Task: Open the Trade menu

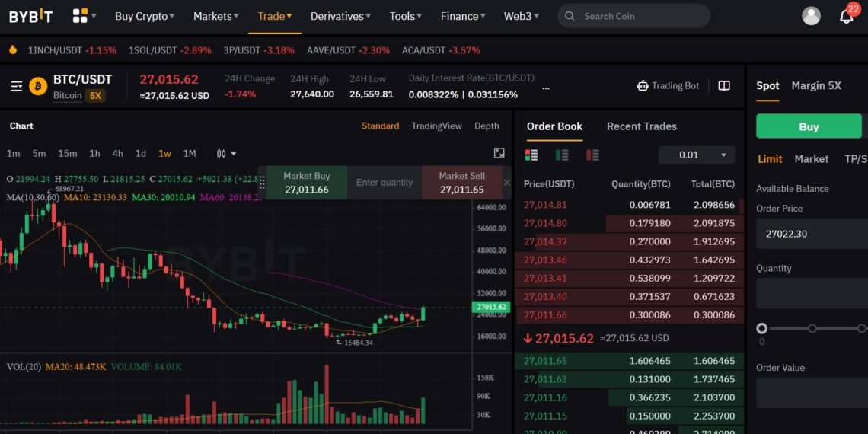Action: [x=275, y=16]
